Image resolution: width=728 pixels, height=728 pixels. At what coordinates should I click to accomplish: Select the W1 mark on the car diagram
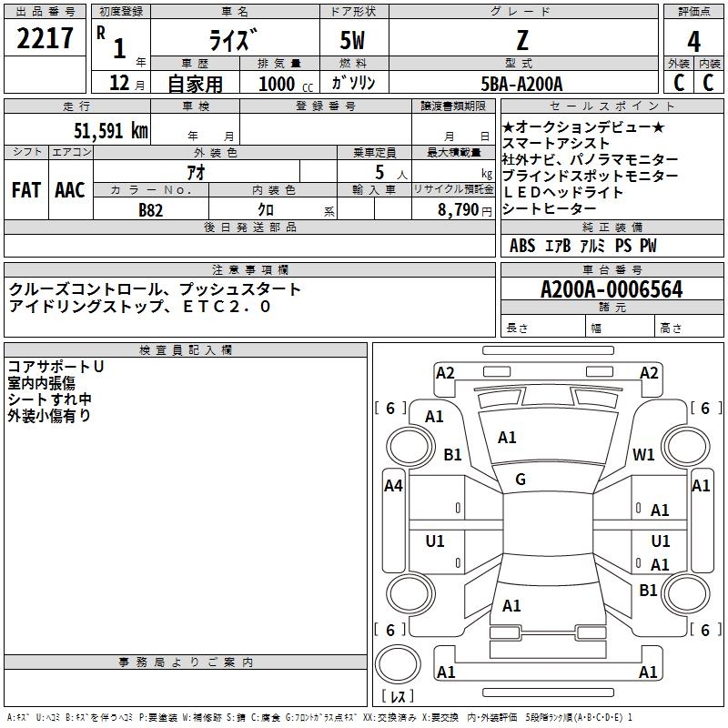click(x=644, y=454)
